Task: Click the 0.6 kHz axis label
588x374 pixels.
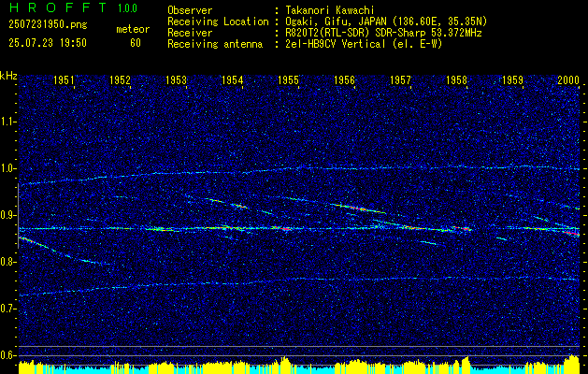Action: [7, 355]
